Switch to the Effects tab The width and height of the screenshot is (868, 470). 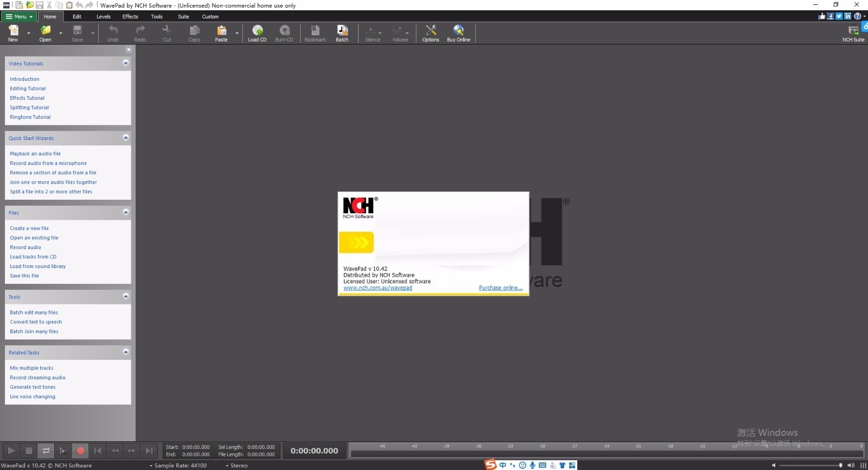coord(130,17)
